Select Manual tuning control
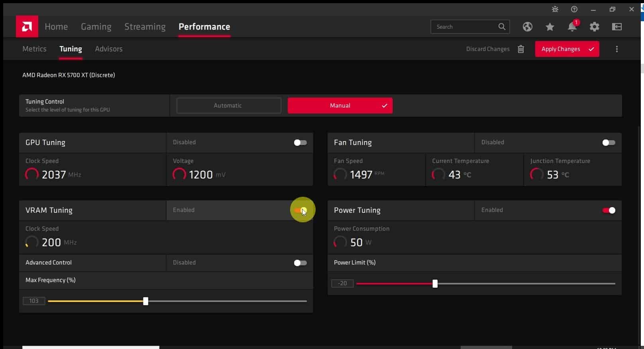Screen dimensions: 644x349 point(340,106)
